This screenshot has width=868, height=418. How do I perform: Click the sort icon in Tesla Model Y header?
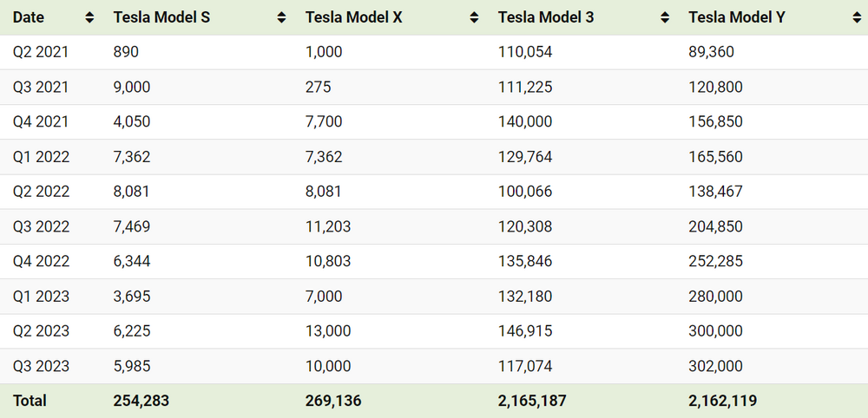click(855, 17)
